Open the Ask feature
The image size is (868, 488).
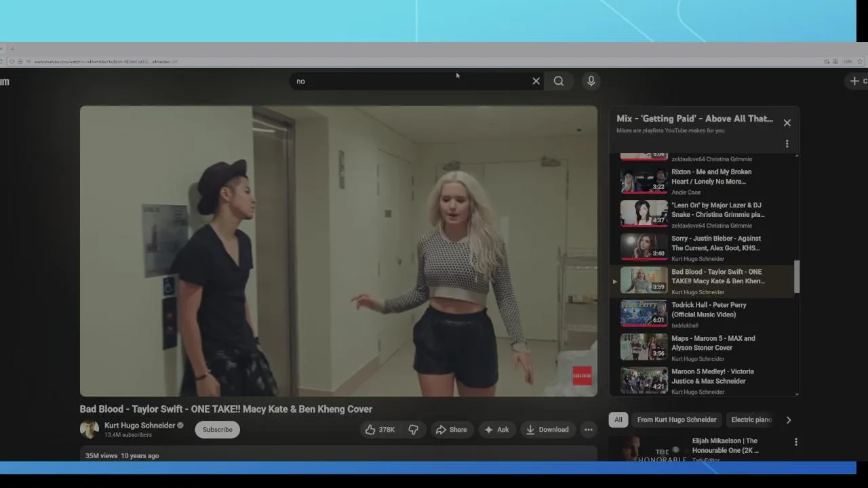[x=496, y=430]
